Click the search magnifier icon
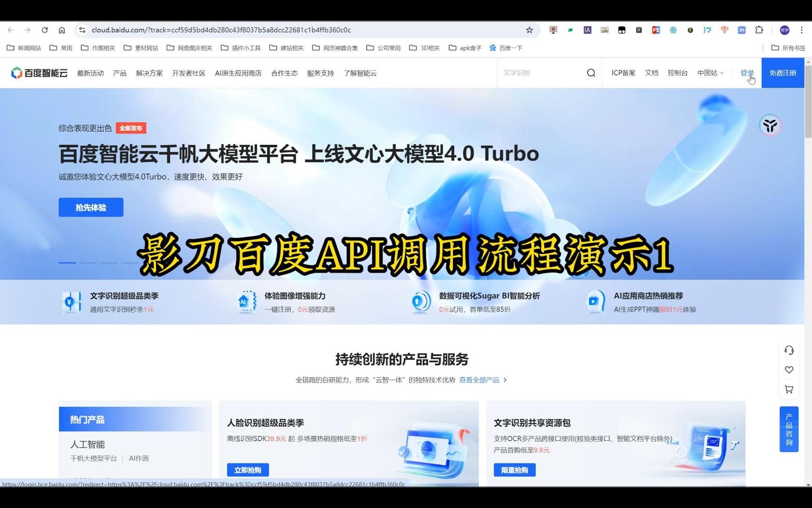The width and height of the screenshot is (812, 508). (591, 73)
